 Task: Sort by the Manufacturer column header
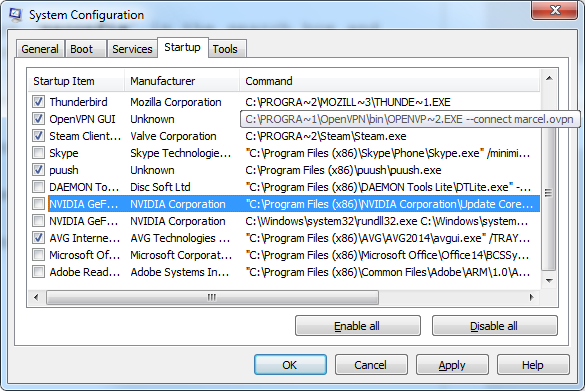[x=182, y=81]
